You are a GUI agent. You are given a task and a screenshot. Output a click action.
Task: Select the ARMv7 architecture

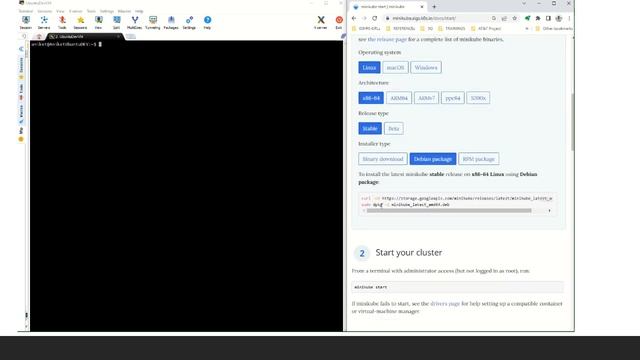click(x=426, y=98)
